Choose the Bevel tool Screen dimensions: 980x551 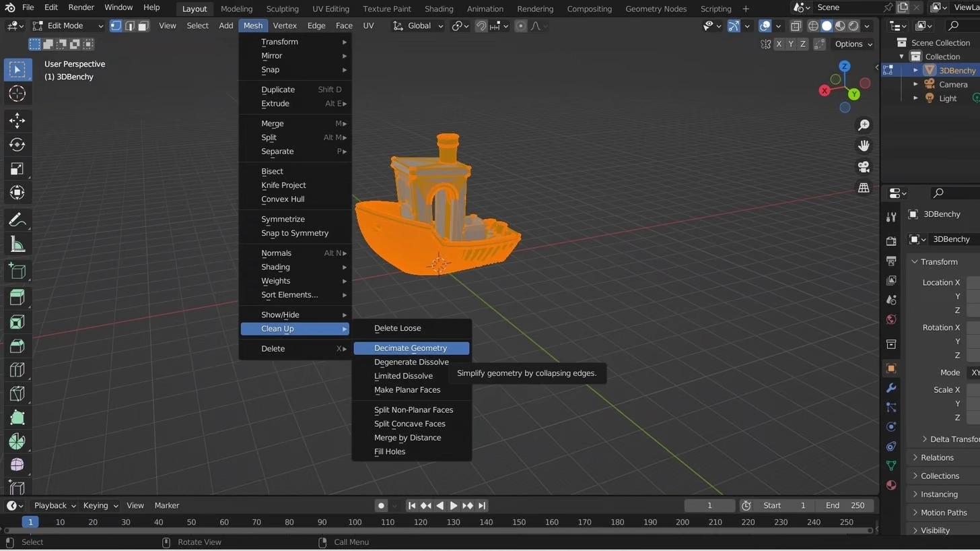(x=17, y=346)
